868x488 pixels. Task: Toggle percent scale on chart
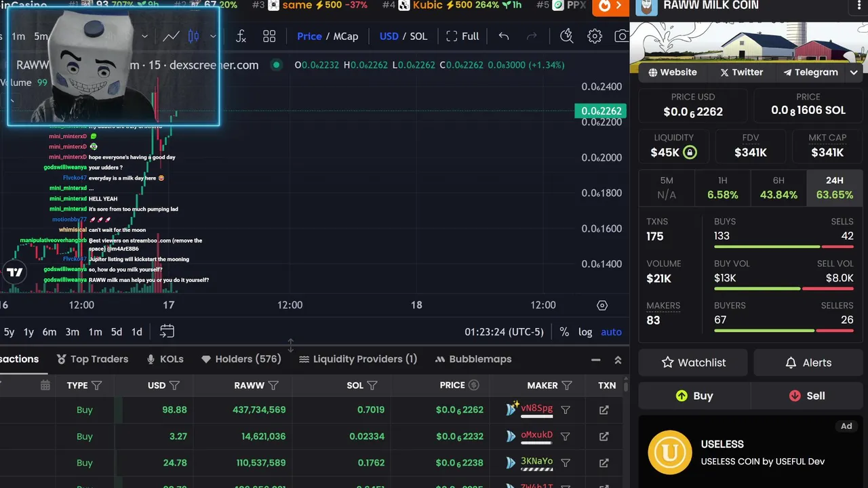564,331
